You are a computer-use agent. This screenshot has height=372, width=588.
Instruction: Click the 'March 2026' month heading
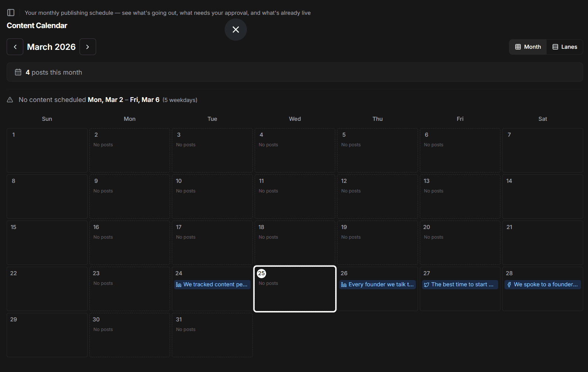point(51,47)
